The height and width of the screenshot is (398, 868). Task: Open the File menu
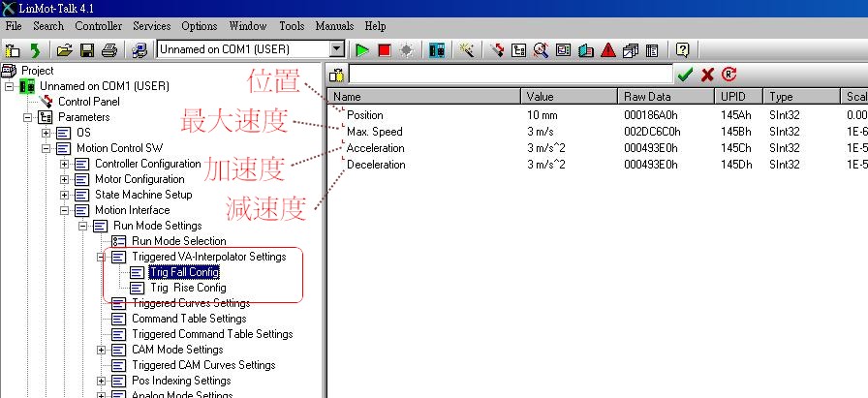click(x=14, y=26)
